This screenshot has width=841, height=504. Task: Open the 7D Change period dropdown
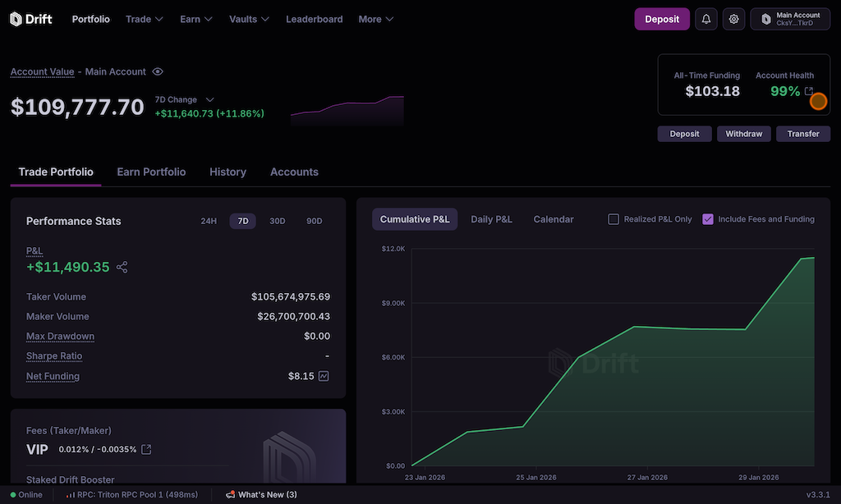(x=209, y=99)
